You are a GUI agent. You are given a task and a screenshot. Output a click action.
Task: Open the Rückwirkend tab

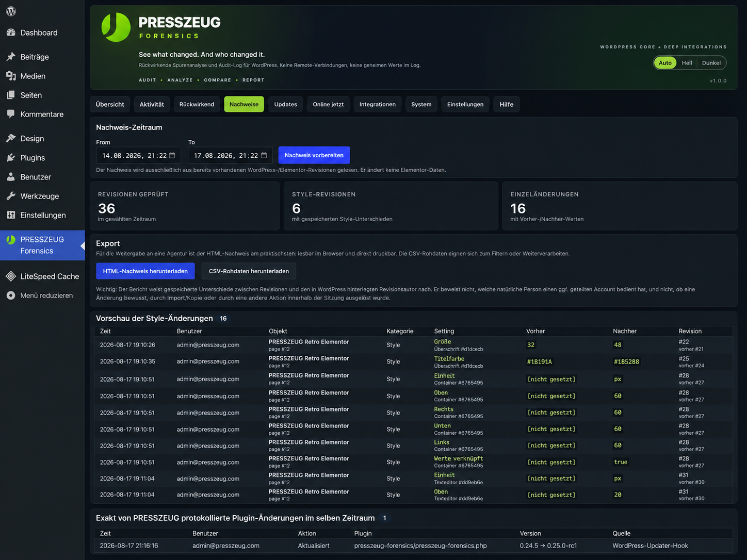point(197,104)
